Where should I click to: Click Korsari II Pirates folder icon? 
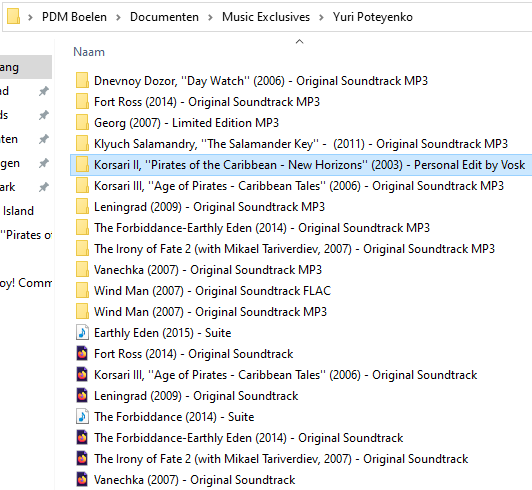click(x=82, y=165)
